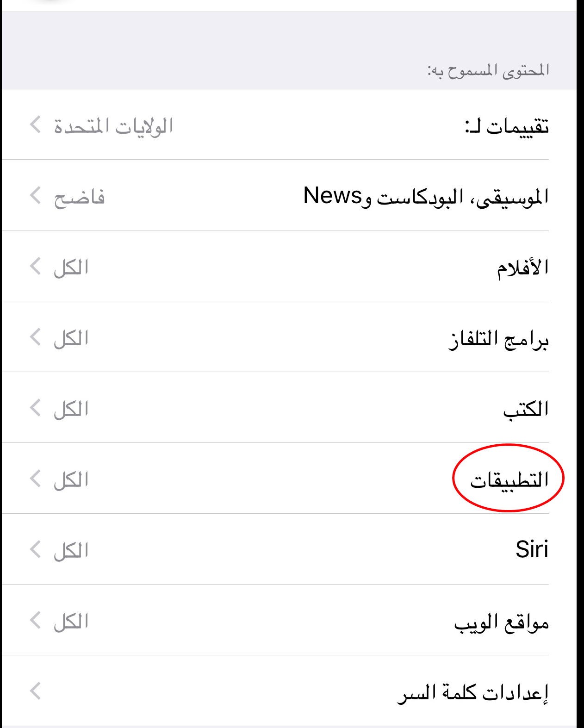Open the تقييمات لـ ratings region setting
Screen dimensions: 584x728
[x=506, y=126]
